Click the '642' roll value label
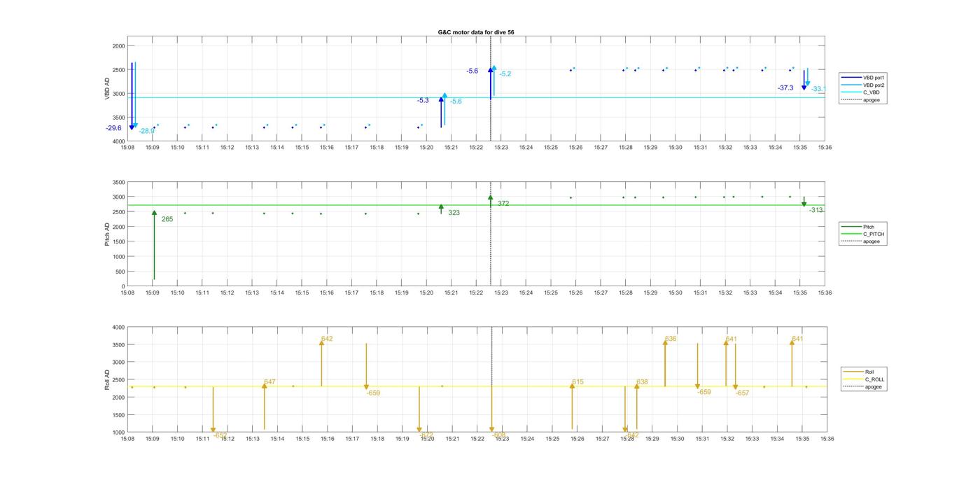This screenshot has height=485, width=980. click(327, 339)
